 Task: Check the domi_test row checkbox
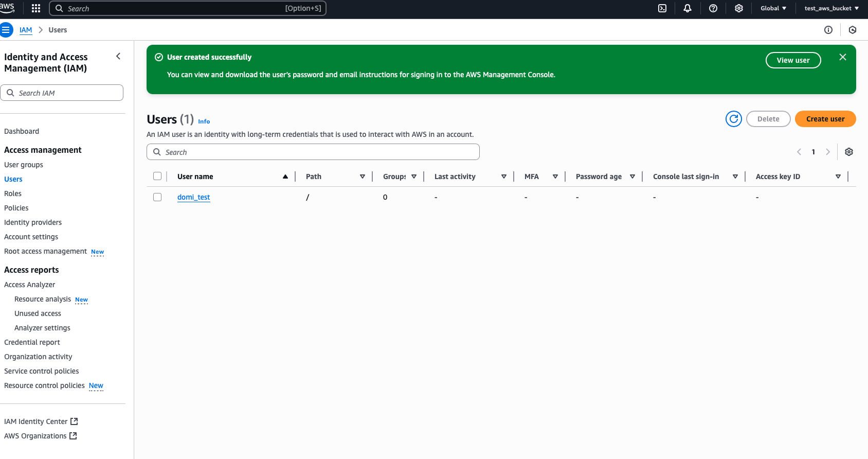click(157, 197)
